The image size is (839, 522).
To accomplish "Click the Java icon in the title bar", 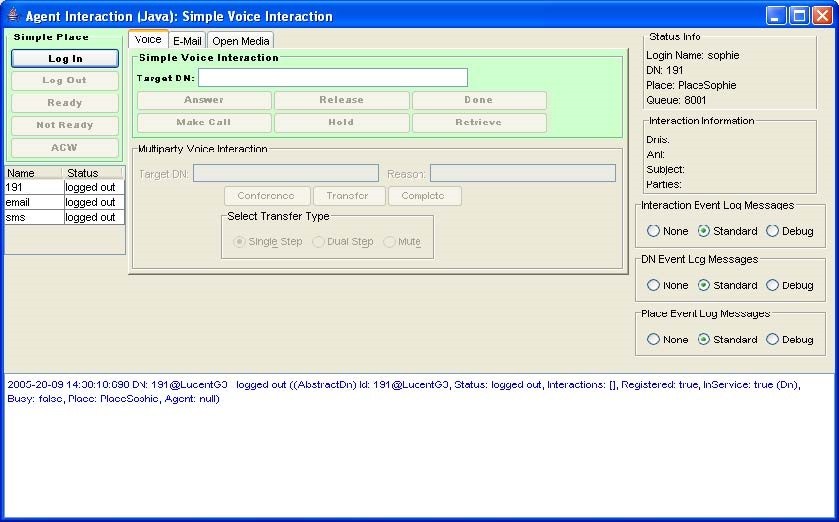I will point(13,16).
